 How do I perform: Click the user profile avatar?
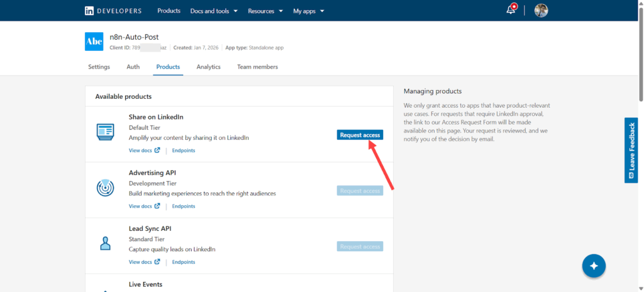tap(541, 11)
